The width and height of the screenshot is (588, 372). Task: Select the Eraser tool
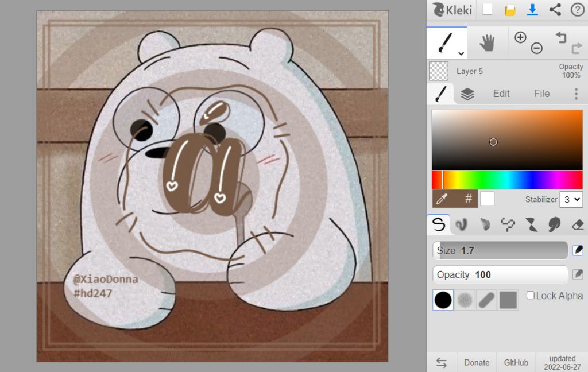[578, 224]
